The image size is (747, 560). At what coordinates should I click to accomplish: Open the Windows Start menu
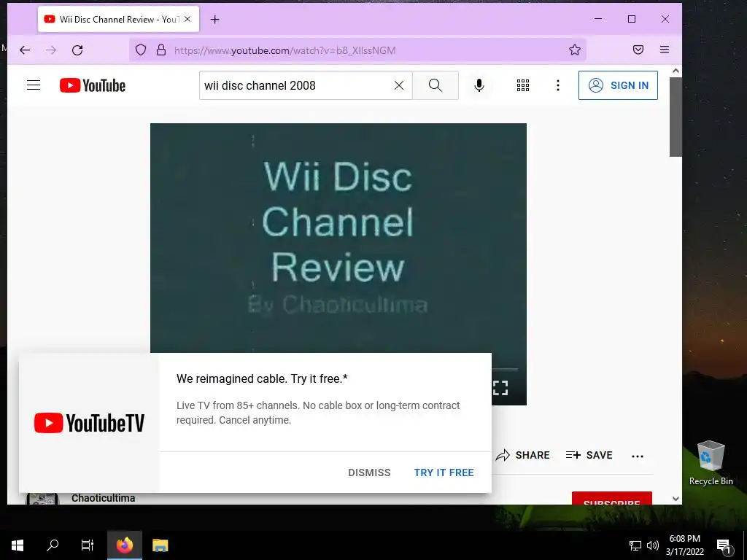(18, 545)
